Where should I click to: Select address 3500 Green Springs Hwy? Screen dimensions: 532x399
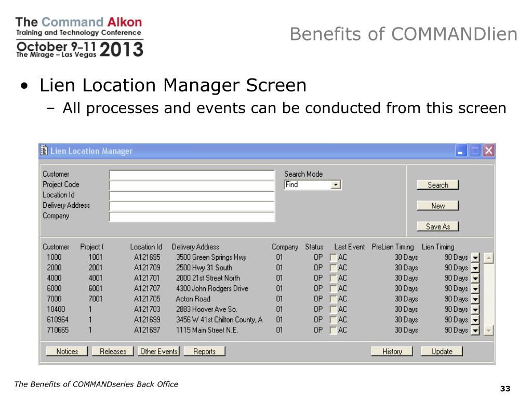pyautogui.click(x=211, y=258)
